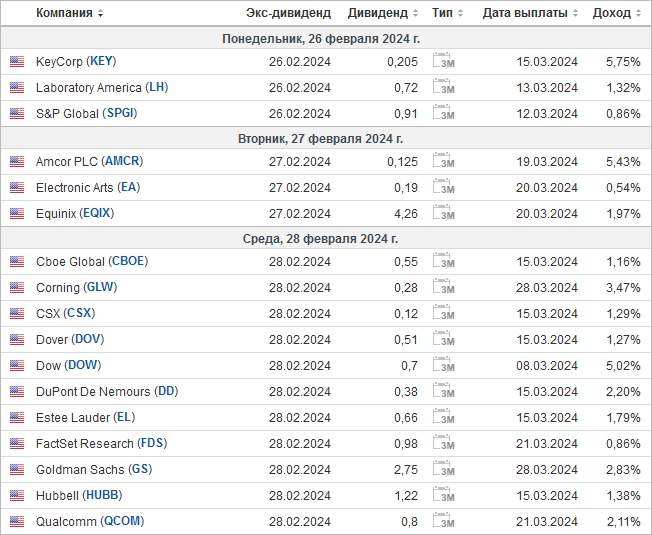Click the 3M calendar icon in Equinix row

click(x=444, y=212)
